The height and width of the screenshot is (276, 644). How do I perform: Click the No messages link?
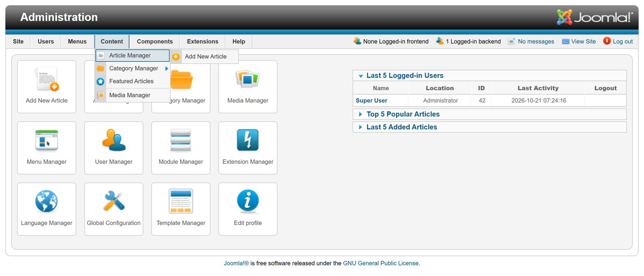pyautogui.click(x=536, y=41)
